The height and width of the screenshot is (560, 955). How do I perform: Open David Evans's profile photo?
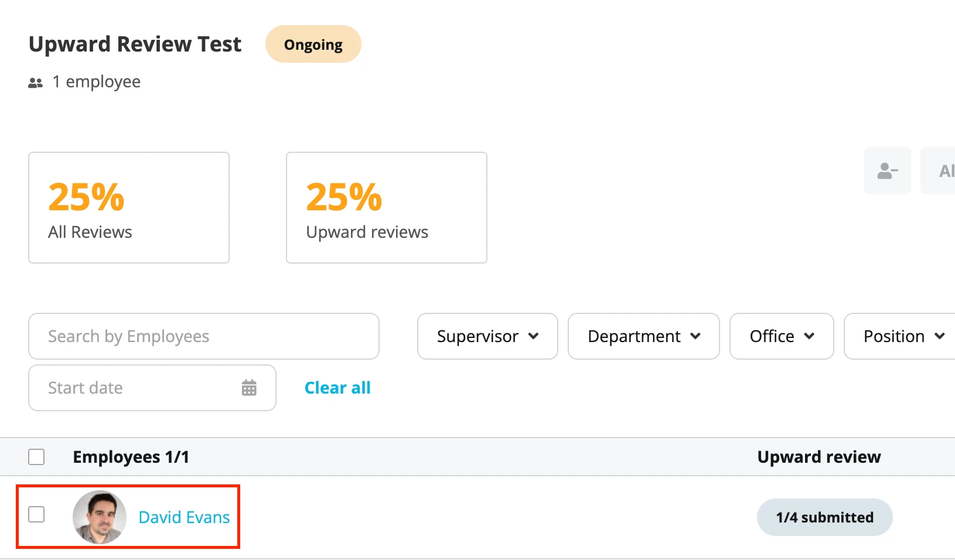[x=100, y=517]
